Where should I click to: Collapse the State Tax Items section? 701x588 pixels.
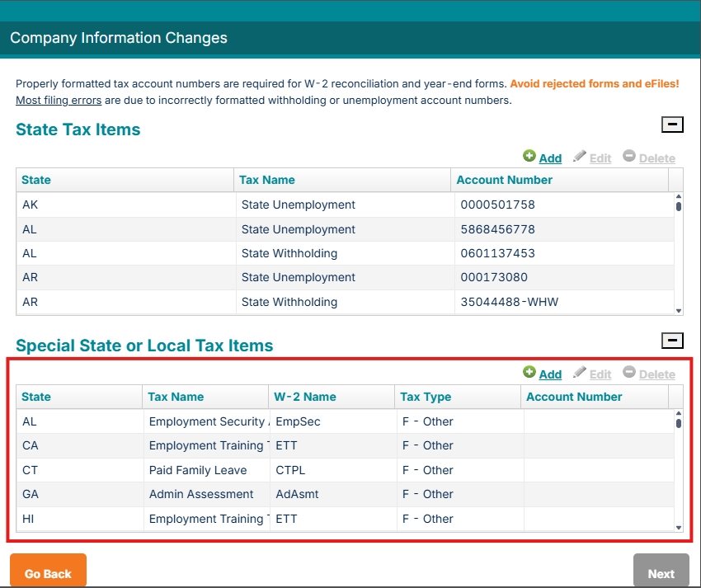(x=672, y=125)
